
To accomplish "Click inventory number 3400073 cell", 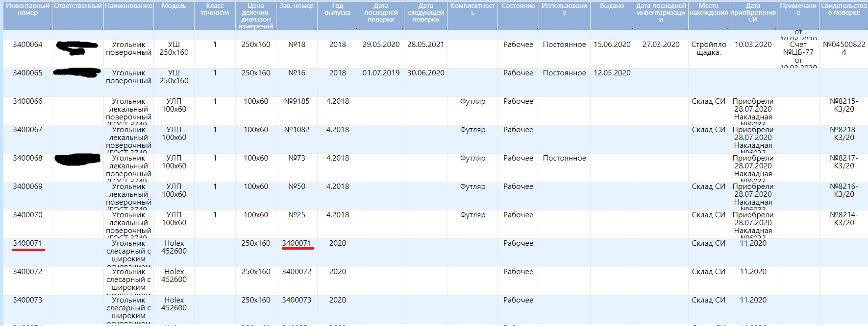I will pyautogui.click(x=27, y=300).
